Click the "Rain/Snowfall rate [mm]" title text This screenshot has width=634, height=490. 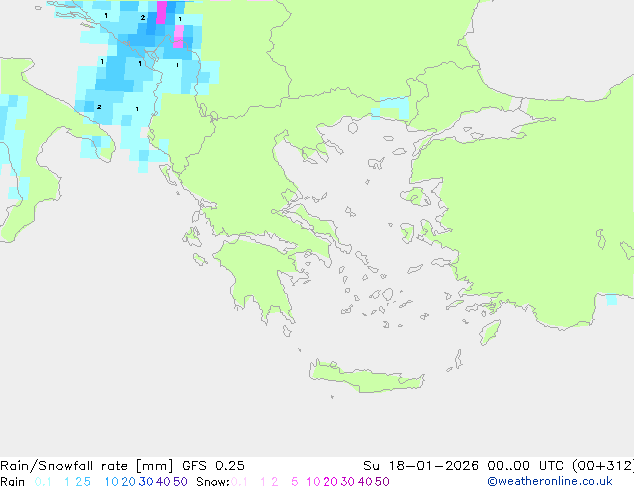point(87,466)
